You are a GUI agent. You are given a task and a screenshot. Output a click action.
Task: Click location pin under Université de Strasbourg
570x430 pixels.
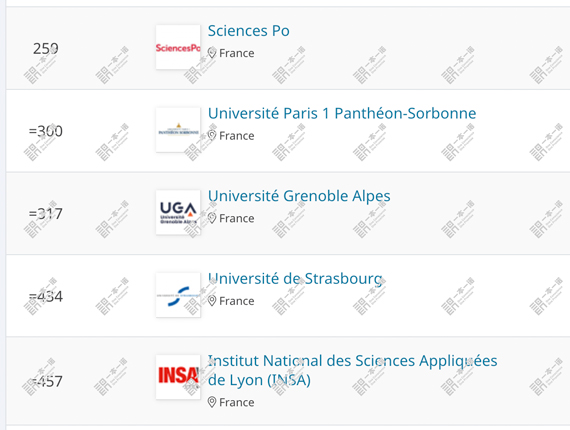pyautogui.click(x=212, y=301)
